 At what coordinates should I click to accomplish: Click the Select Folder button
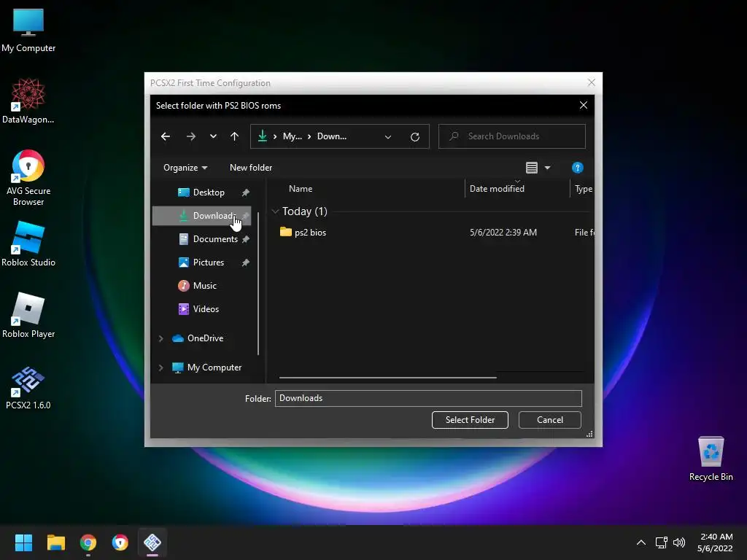(471, 420)
